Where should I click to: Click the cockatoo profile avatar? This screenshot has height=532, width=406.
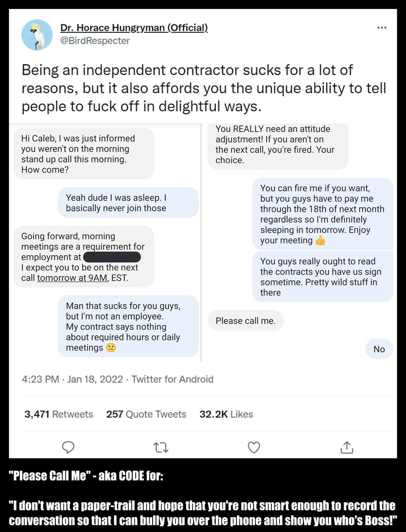pos(37,35)
